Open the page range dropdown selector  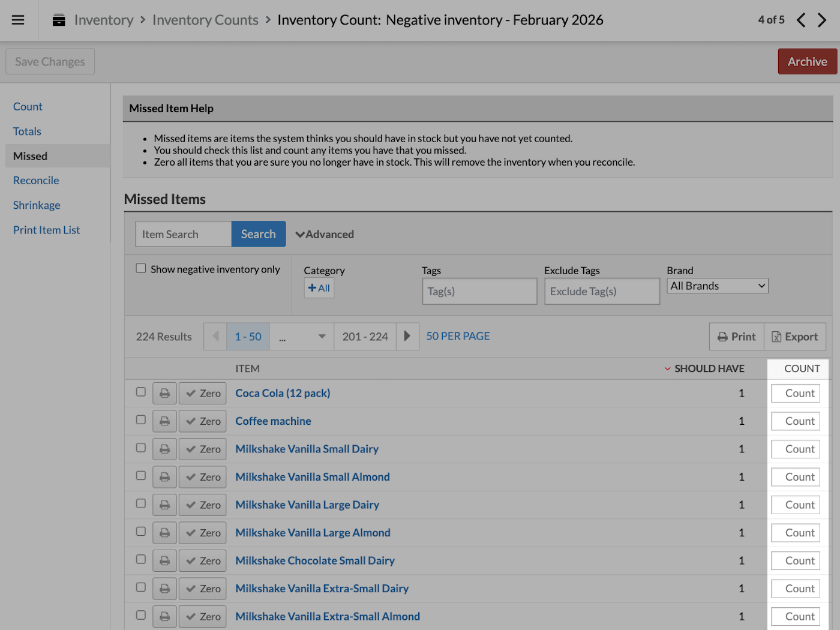point(301,336)
